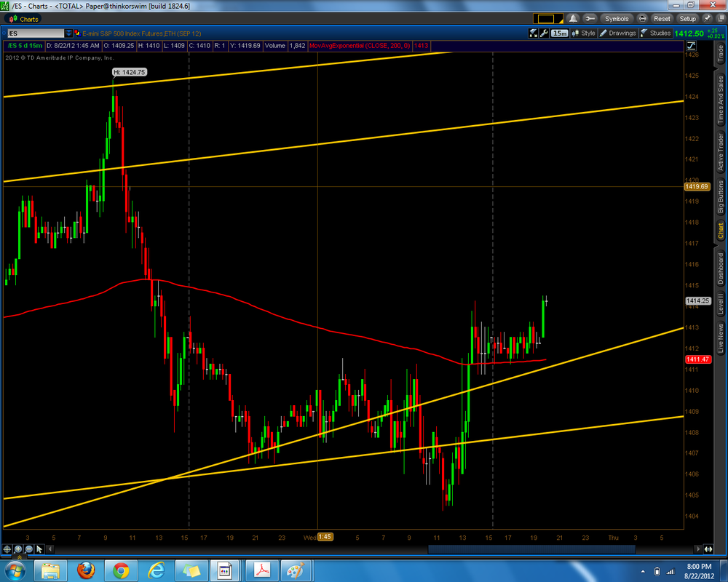Select the Chart side tab
This screenshot has height=582, width=728.
click(x=720, y=231)
